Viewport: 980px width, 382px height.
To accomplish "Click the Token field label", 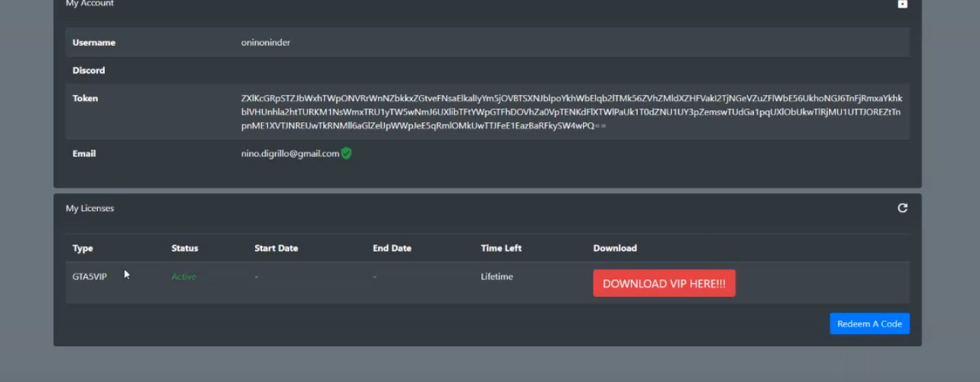I will pos(85,98).
